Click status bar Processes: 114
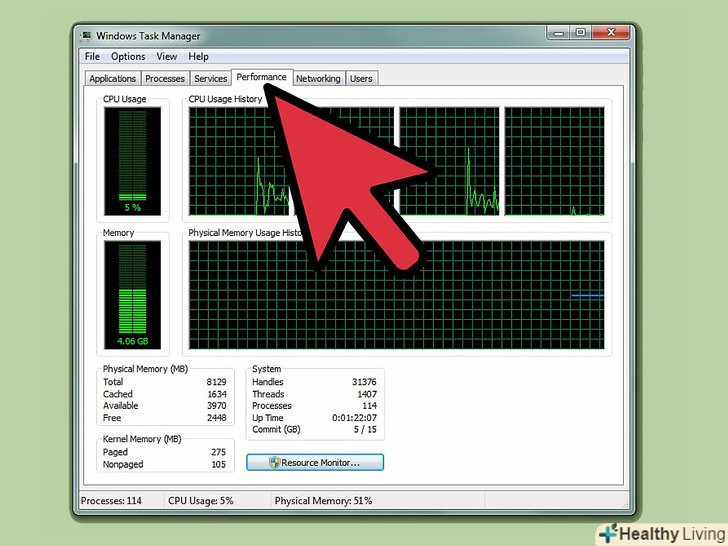This screenshot has width=728, height=546. tap(111, 500)
